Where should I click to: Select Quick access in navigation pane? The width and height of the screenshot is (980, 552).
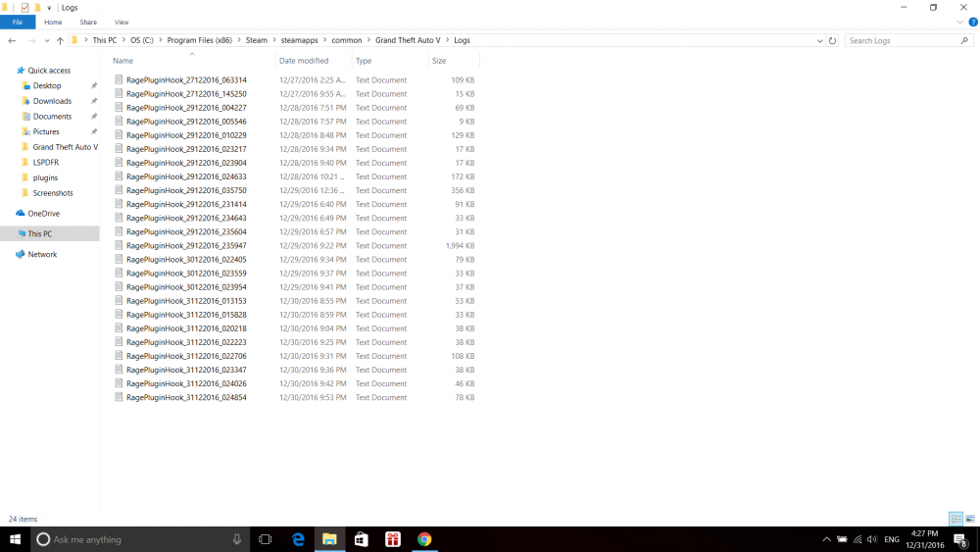pyautogui.click(x=49, y=71)
